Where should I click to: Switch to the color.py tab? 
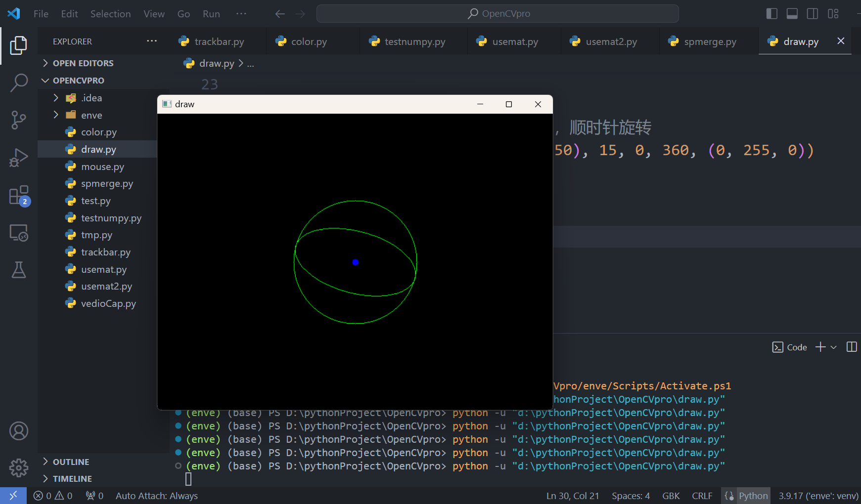click(x=308, y=42)
